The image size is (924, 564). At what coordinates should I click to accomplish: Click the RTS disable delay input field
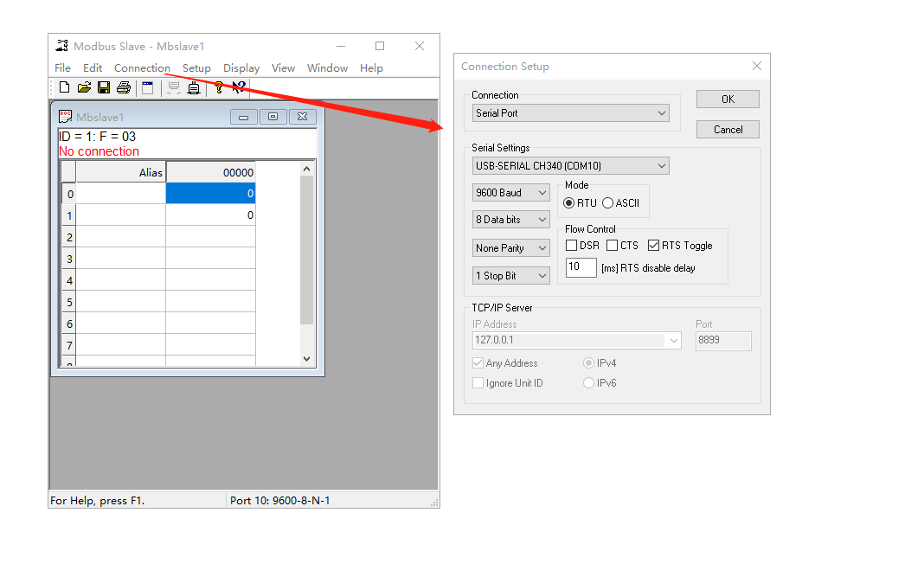[x=581, y=268]
